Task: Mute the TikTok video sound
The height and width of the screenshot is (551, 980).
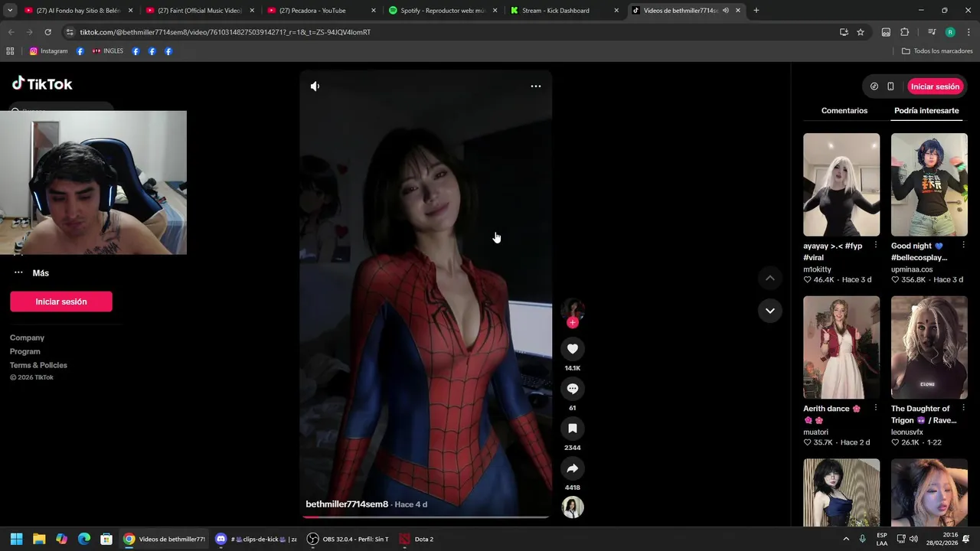Action: (315, 86)
